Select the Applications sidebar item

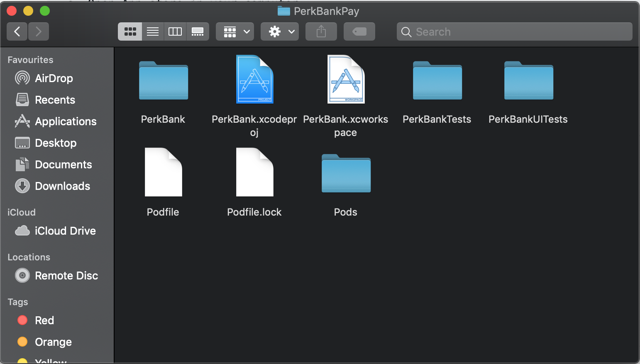click(x=65, y=121)
